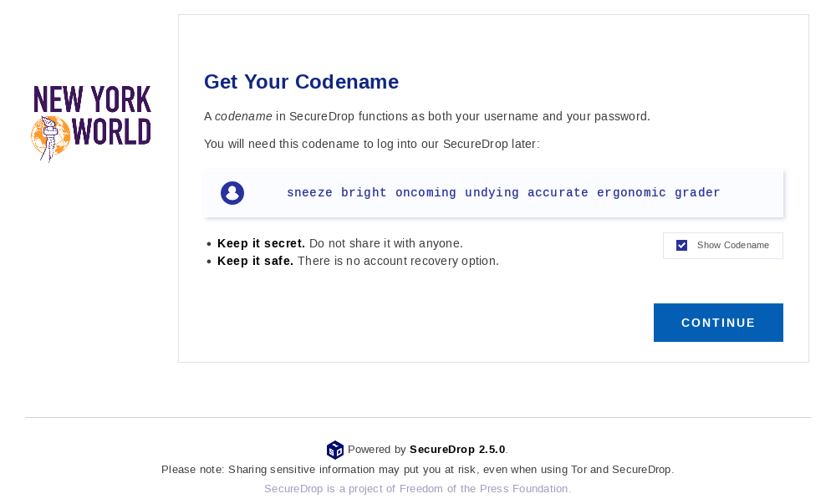The height and width of the screenshot is (504, 836).
Task: Click the globe illustration inside the newspaper logo
Action: [x=50, y=138]
